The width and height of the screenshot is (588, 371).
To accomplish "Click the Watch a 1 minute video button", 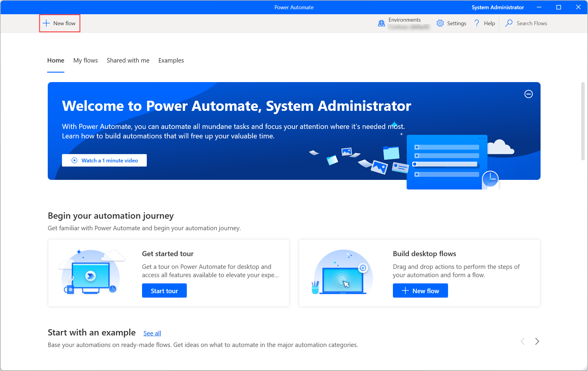I will pyautogui.click(x=105, y=160).
